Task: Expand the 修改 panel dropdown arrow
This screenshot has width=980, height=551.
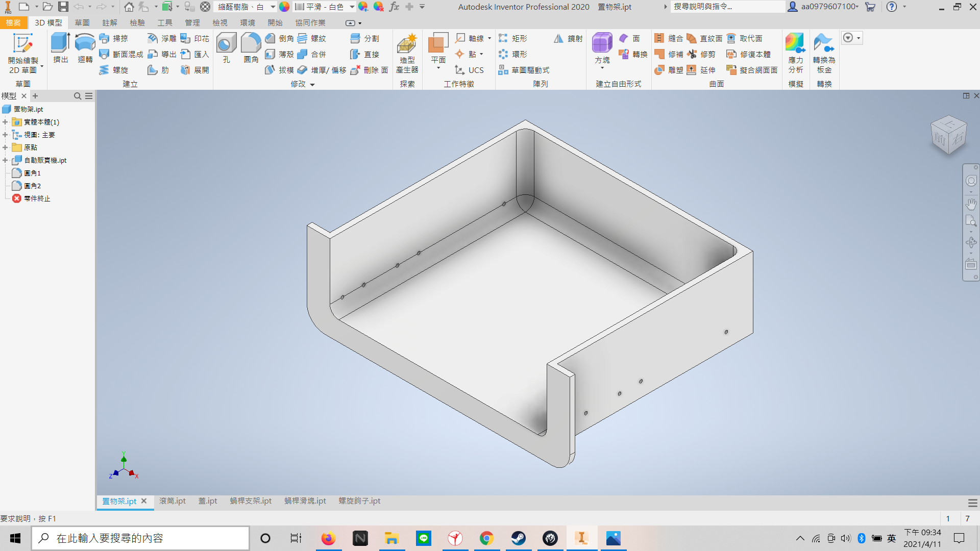Action: point(312,85)
